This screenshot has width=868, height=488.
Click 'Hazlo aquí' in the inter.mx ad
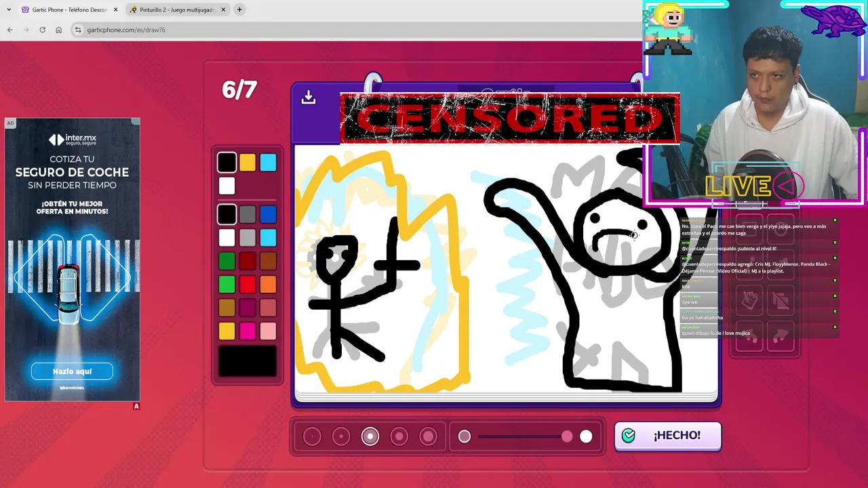[x=72, y=371]
